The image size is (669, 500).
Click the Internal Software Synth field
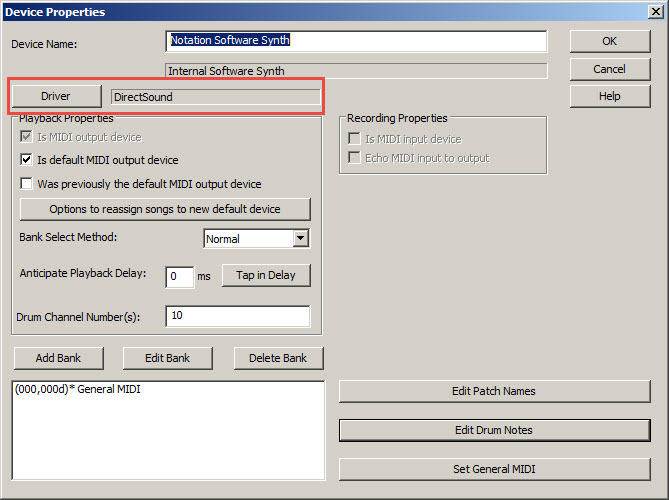[356, 71]
